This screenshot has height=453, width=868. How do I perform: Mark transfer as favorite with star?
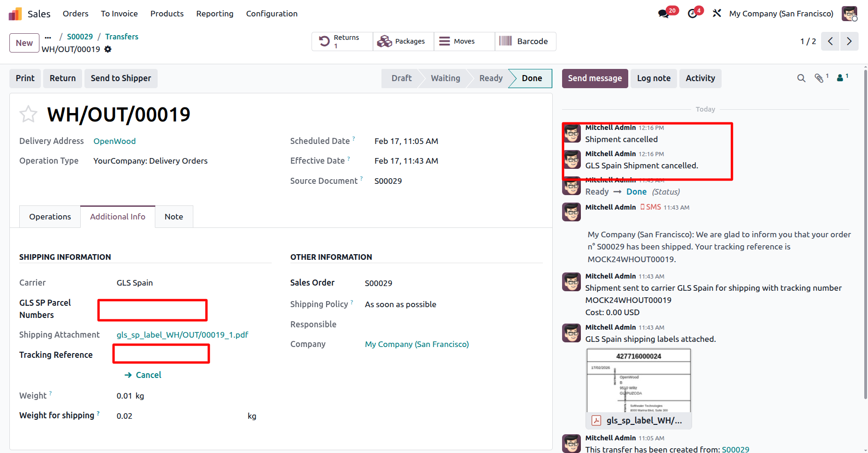(28, 114)
